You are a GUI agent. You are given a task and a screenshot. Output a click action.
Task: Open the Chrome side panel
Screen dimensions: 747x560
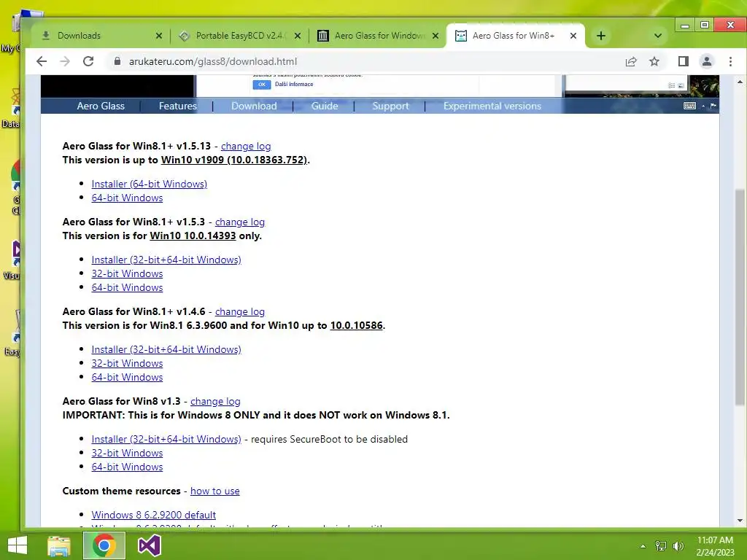pyautogui.click(x=683, y=61)
